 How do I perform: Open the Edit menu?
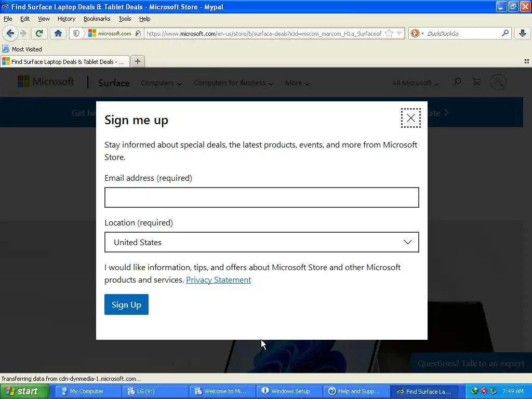coord(25,19)
